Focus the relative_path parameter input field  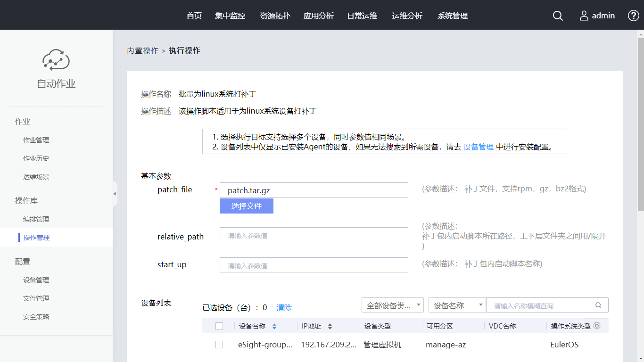coord(314,235)
